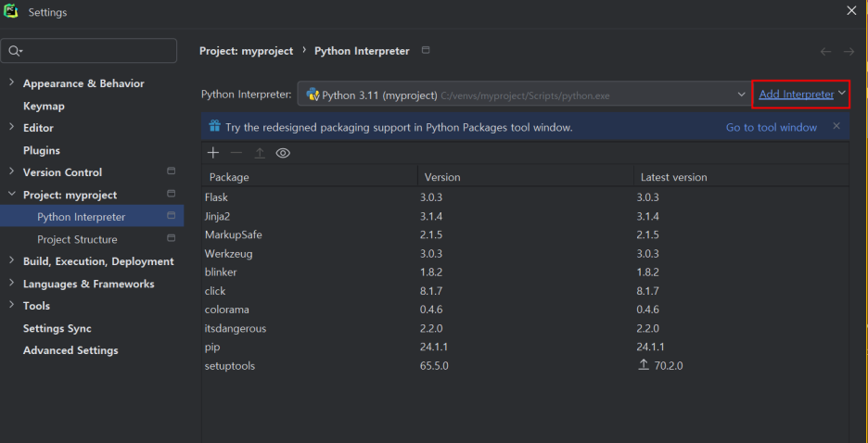Click inside the settings search field

coord(89,51)
